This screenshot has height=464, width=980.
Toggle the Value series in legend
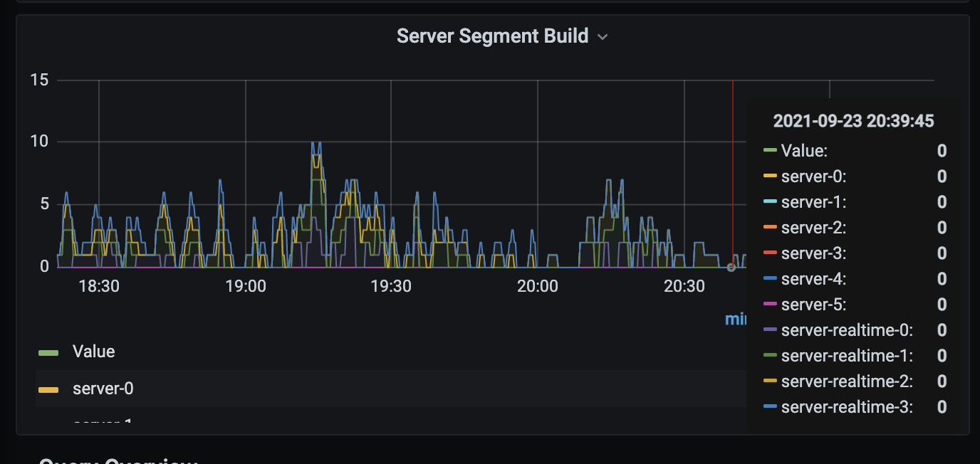(93, 352)
